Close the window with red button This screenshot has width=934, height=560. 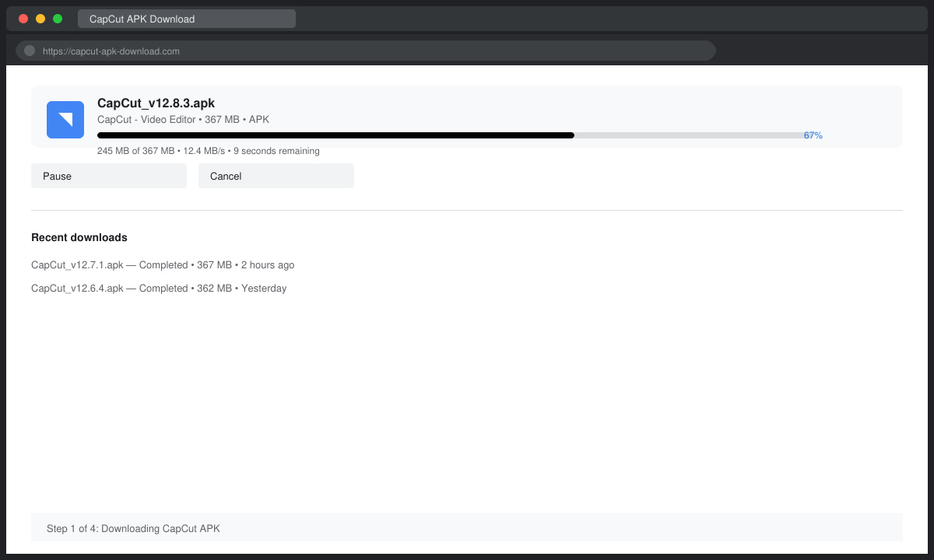23,19
